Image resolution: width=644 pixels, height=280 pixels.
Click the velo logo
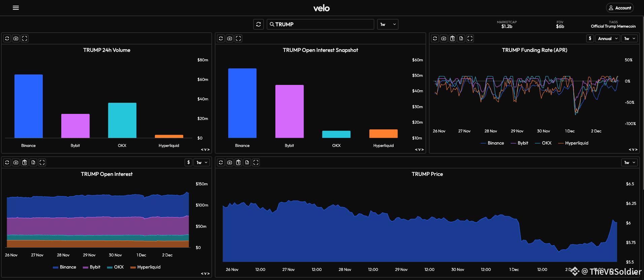(321, 8)
